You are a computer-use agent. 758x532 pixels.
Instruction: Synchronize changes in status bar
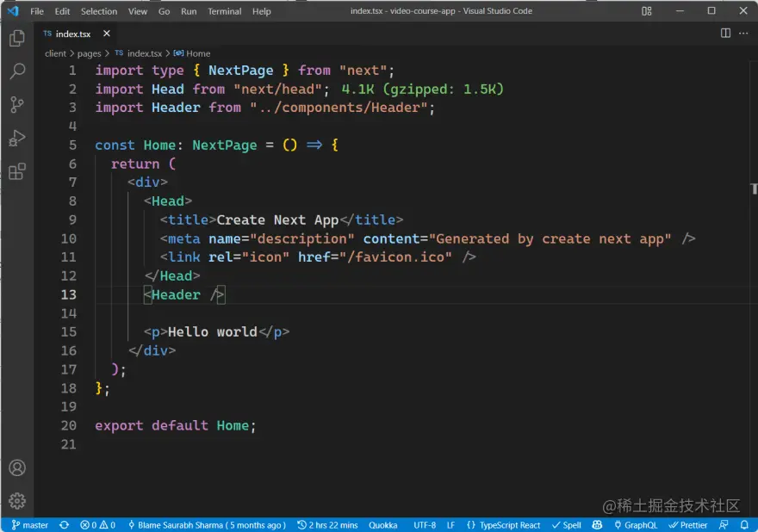coord(64,525)
